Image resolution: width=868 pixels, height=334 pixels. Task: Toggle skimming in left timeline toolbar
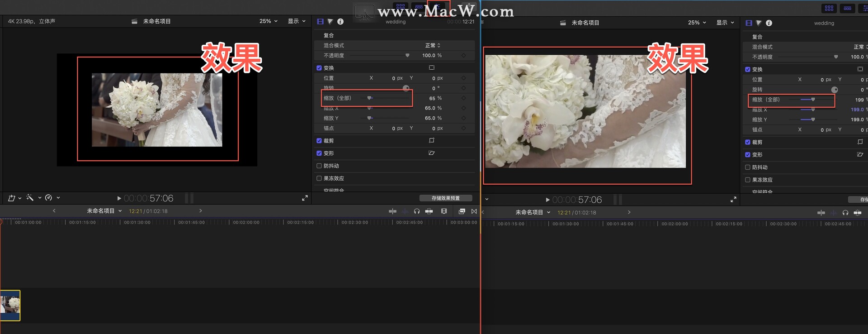392,211
